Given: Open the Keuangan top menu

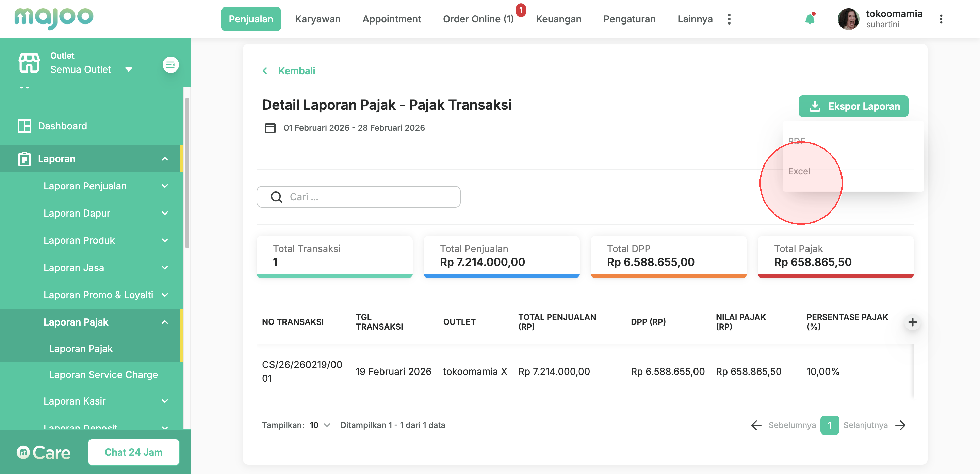Looking at the screenshot, I should (x=558, y=19).
